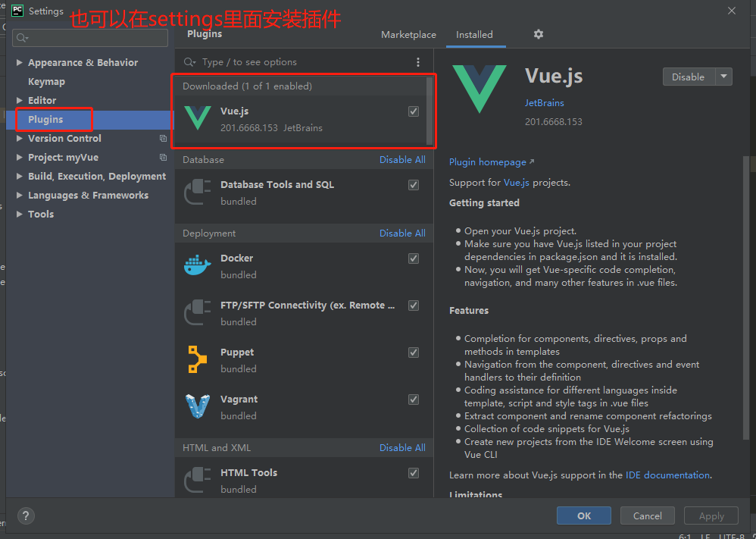Expand the Project: myVue node arrow

tap(19, 158)
